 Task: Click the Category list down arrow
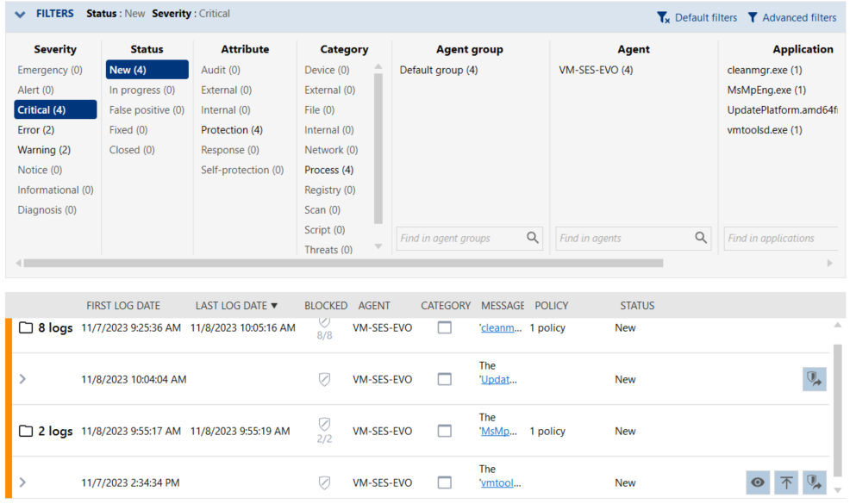point(378,246)
